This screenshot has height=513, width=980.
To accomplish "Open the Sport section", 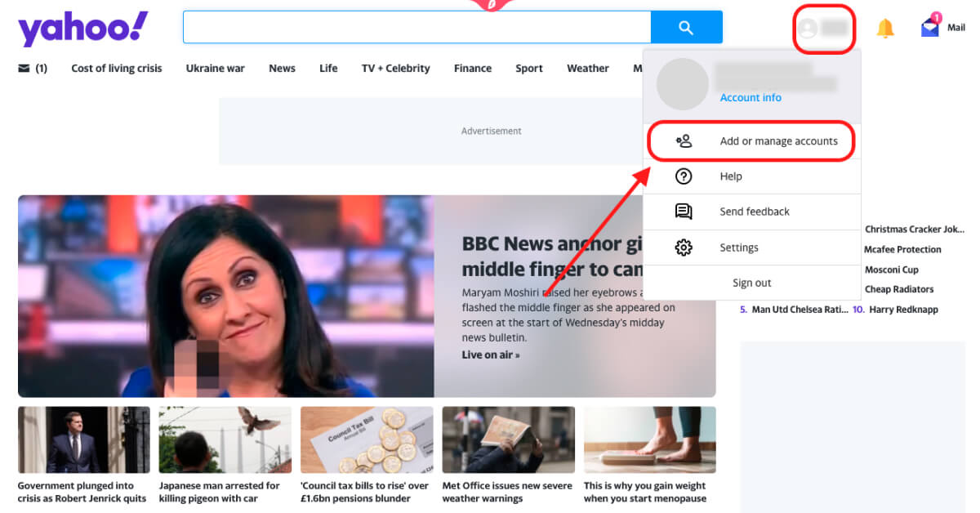I will tap(529, 69).
